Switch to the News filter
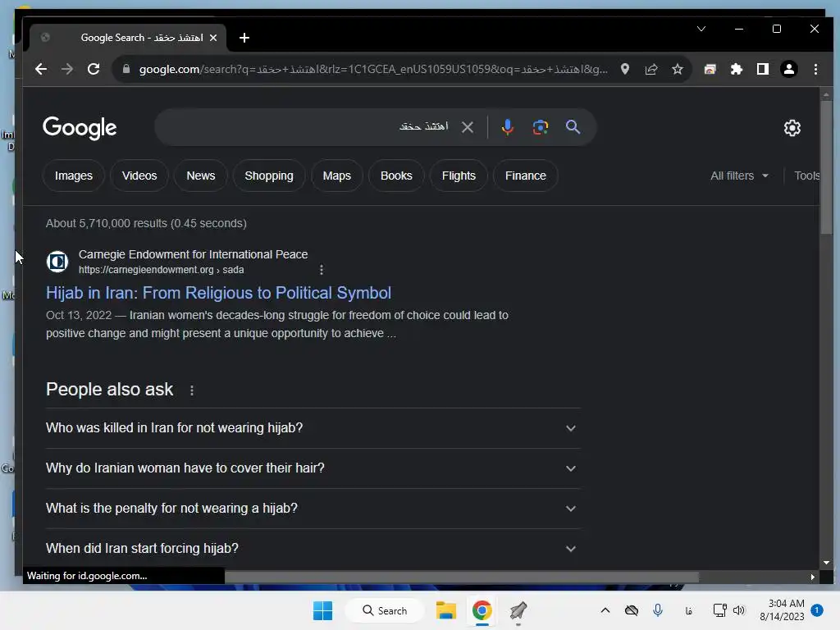The height and width of the screenshot is (630, 840). pos(201,176)
